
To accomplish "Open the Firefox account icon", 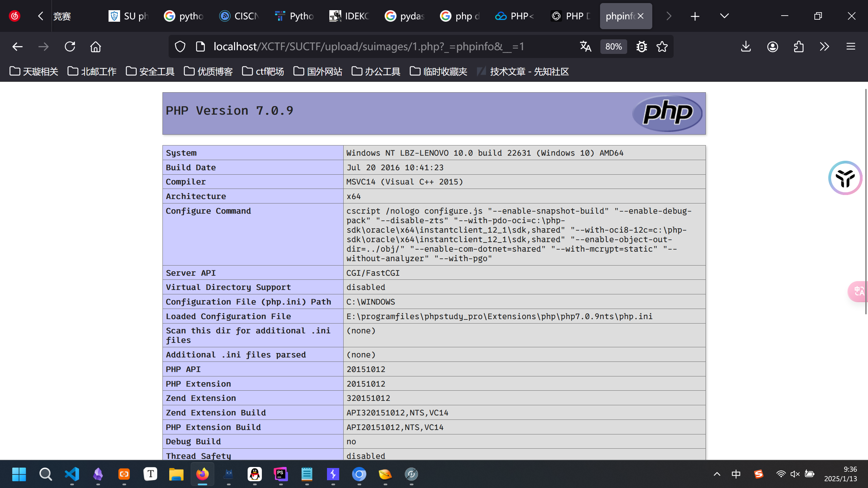I will (772, 46).
